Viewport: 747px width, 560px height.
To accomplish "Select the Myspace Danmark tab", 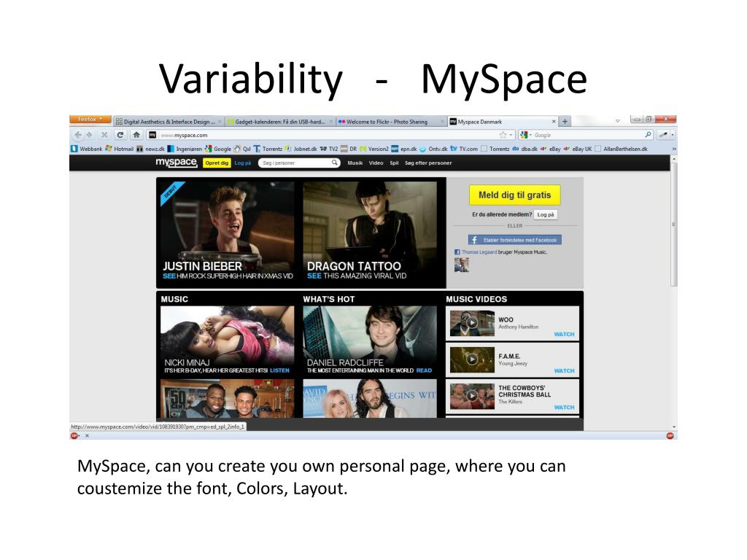I will [502, 122].
